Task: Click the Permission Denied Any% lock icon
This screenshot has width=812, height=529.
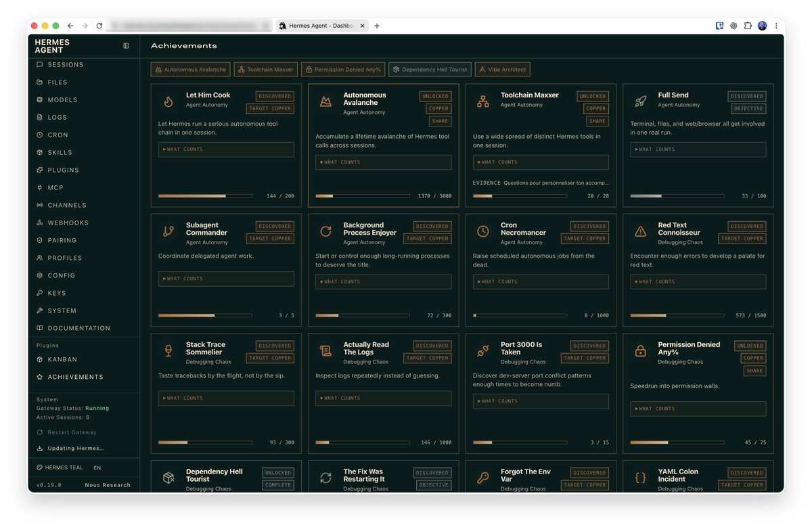Action: point(640,351)
